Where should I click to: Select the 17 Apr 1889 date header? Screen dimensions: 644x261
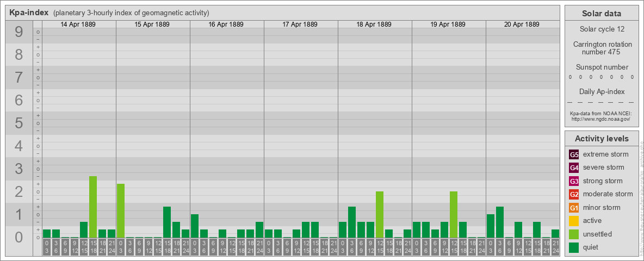(x=300, y=24)
